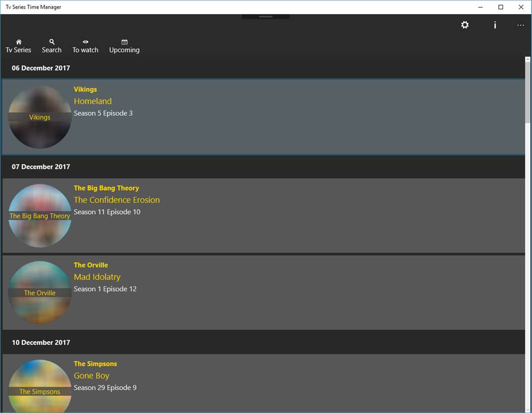Open The Confidence Erosion episode title
This screenshot has height=413, width=532.
coord(117,200)
